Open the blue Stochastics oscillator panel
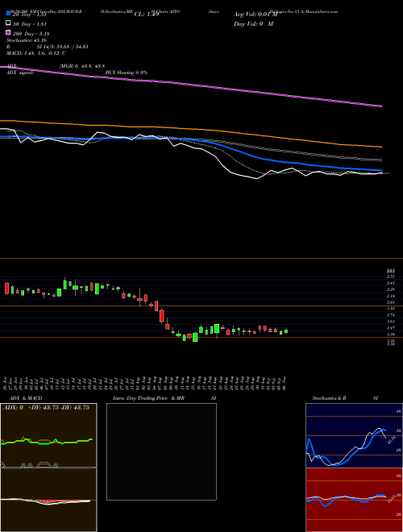 354,435
